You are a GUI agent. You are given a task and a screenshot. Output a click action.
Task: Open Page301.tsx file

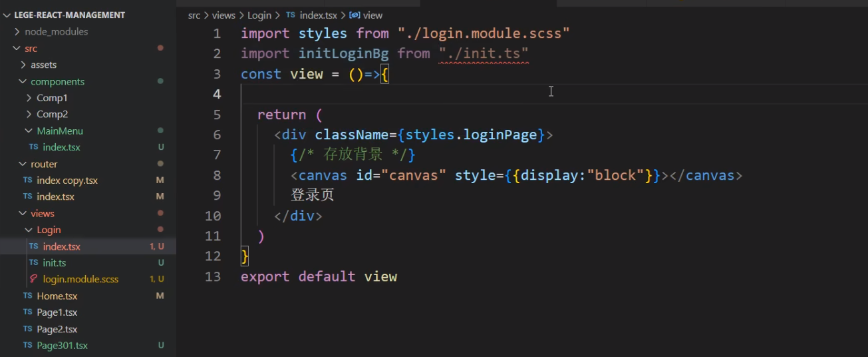tap(63, 345)
